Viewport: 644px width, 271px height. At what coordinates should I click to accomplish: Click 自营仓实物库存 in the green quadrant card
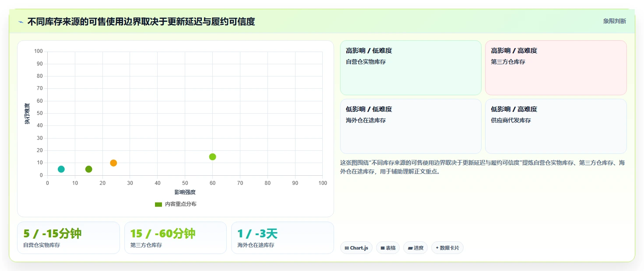coord(366,62)
